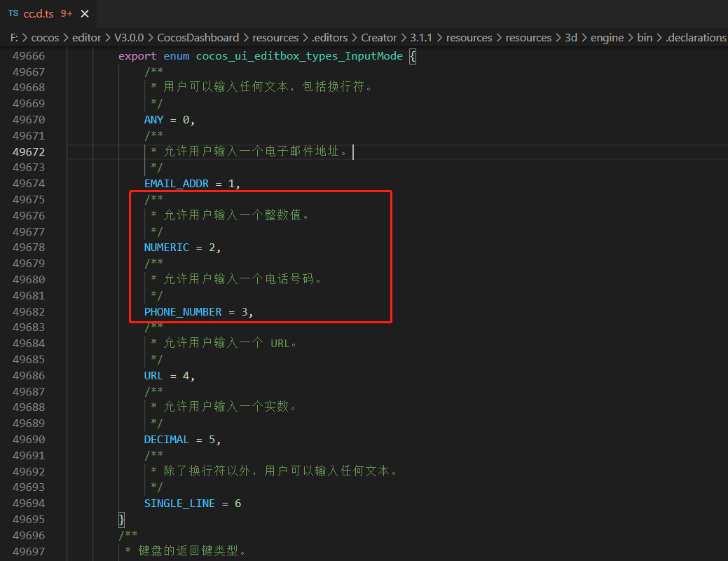Open the '.editors' breadcrumb segment
The image size is (728, 561).
(x=329, y=38)
